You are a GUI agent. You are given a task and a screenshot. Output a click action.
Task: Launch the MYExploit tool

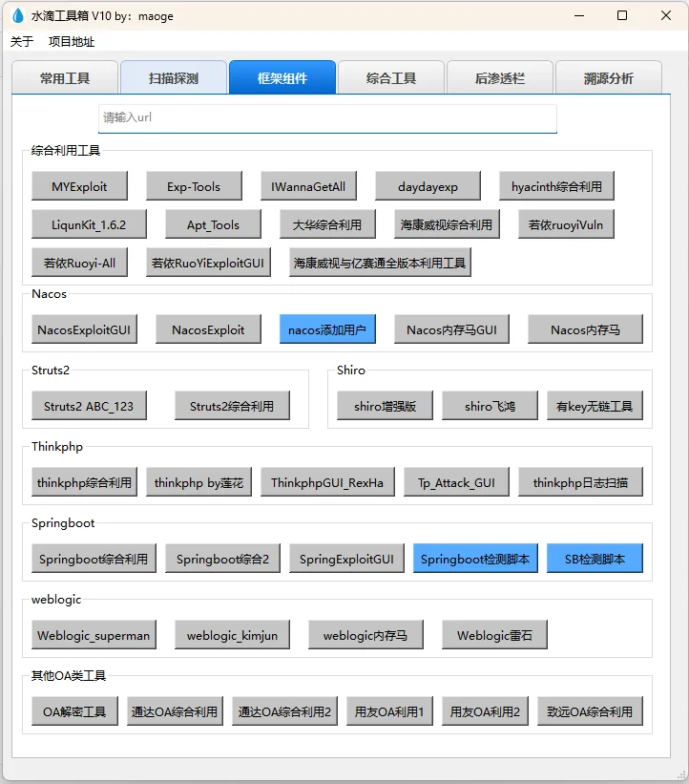[x=79, y=186]
